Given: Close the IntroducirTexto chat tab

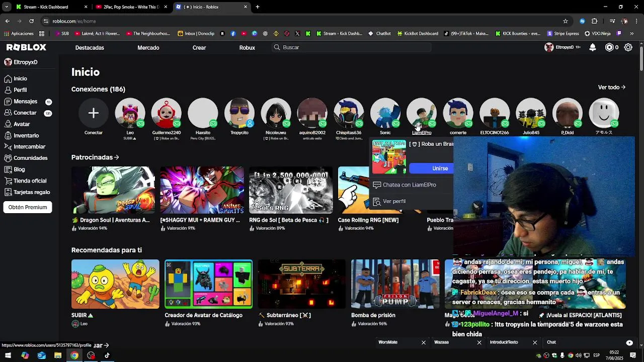Looking at the screenshot, I should point(535,342).
